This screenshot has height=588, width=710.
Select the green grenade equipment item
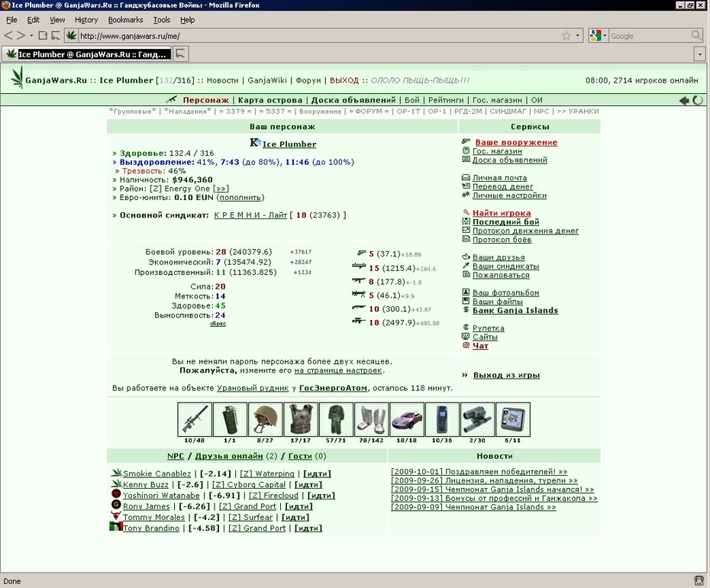(x=230, y=419)
